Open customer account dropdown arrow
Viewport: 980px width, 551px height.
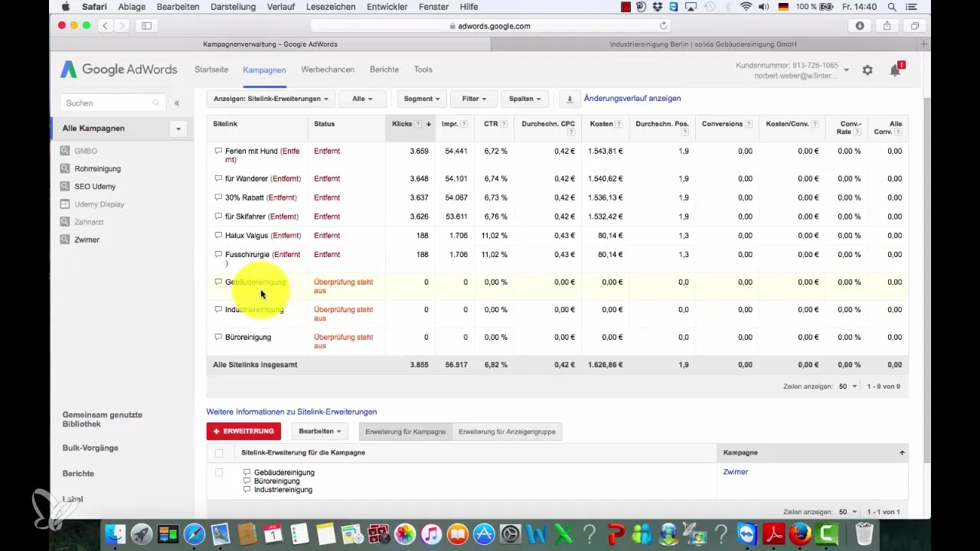(x=846, y=70)
